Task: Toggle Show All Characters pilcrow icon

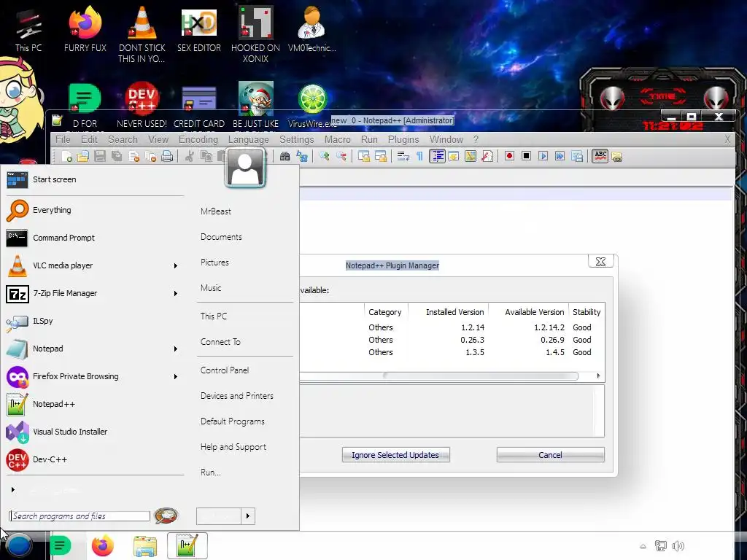Action: coord(419,156)
